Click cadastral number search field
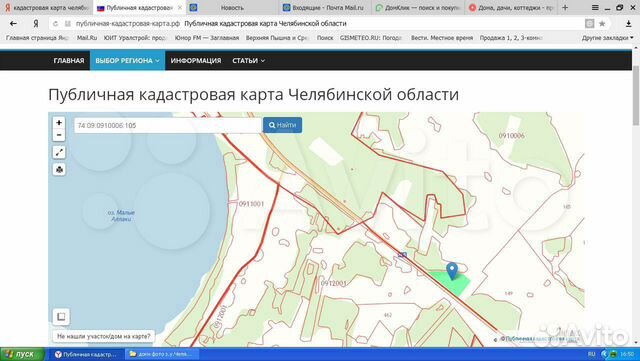 (x=168, y=125)
